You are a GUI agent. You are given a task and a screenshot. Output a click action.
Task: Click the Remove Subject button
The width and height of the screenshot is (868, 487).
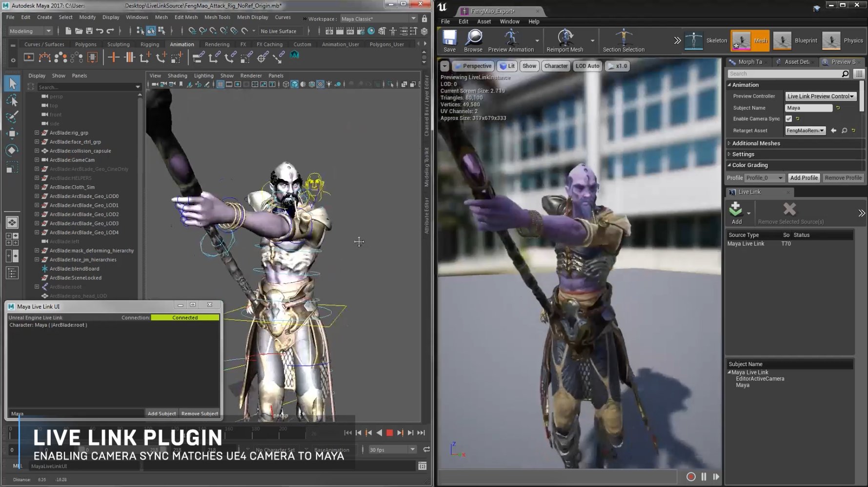[x=200, y=413]
